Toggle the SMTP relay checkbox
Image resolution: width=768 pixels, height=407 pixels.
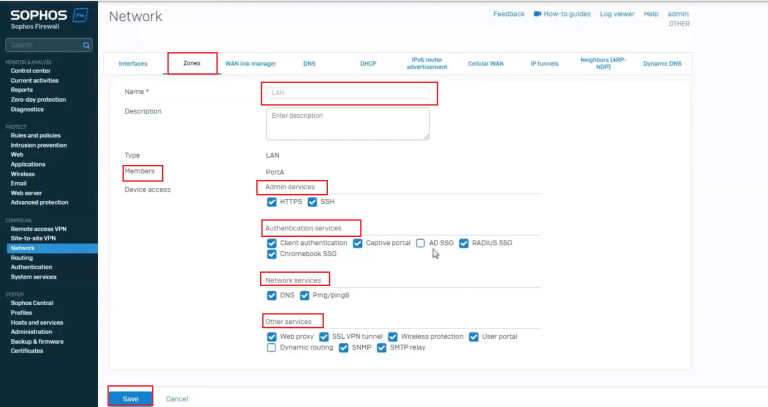pyautogui.click(x=382, y=348)
